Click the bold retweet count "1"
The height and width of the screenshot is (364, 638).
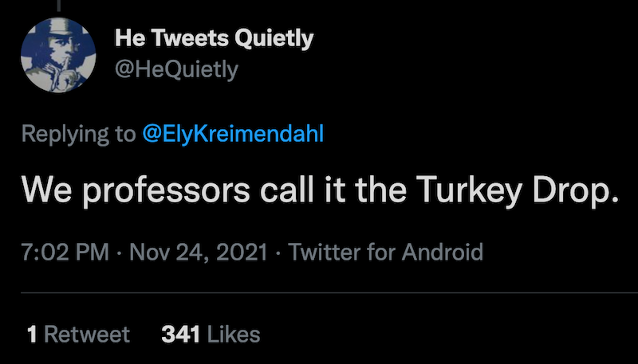click(32, 335)
